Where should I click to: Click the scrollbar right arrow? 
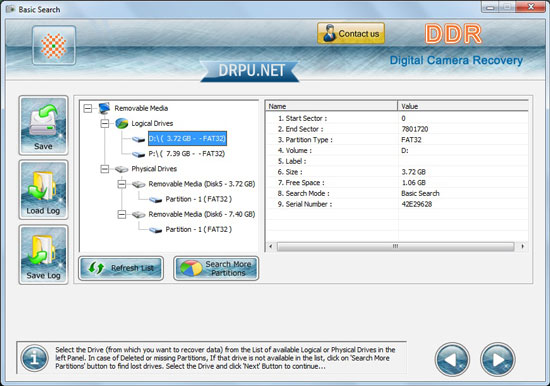tap(523, 246)
